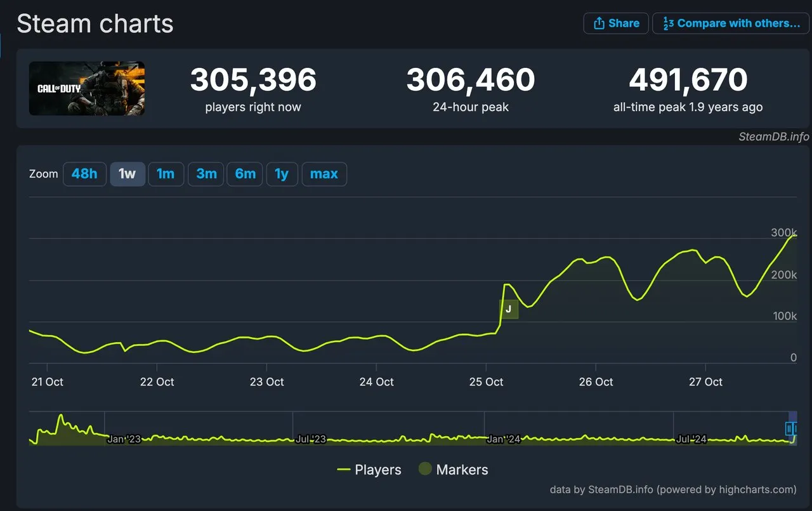Click the data by SteamDB.info footer
Image resolution: width=812 pixels, height=511 pixels.
673,489
